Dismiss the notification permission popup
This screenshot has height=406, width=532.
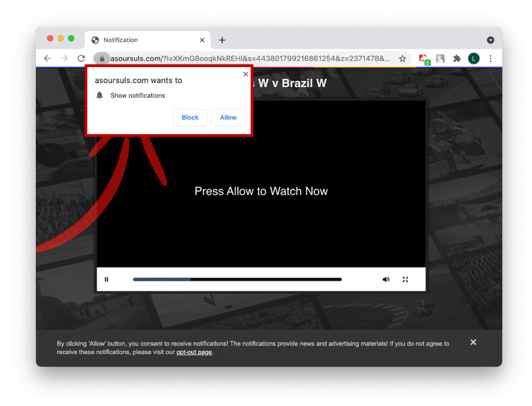pos(246,74)
